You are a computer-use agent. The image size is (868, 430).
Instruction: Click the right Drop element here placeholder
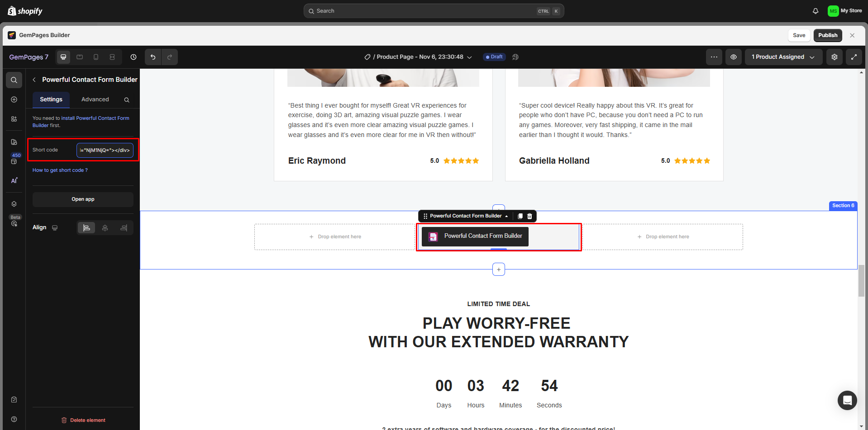coord(663,237)
